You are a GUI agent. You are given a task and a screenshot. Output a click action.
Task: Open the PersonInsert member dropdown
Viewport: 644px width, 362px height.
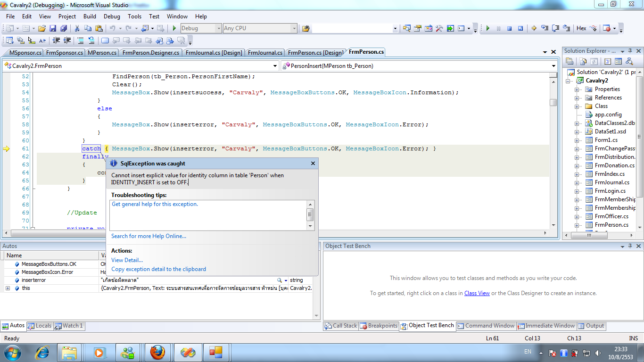click(x=553, y=66)
